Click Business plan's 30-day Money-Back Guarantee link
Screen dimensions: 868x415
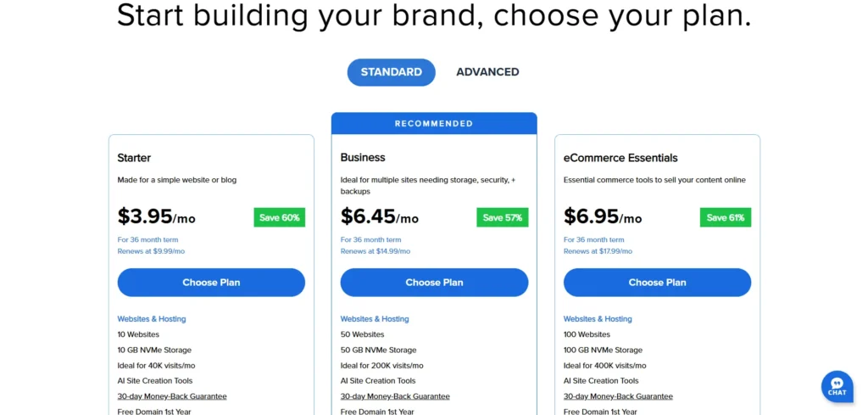point(395,396)
